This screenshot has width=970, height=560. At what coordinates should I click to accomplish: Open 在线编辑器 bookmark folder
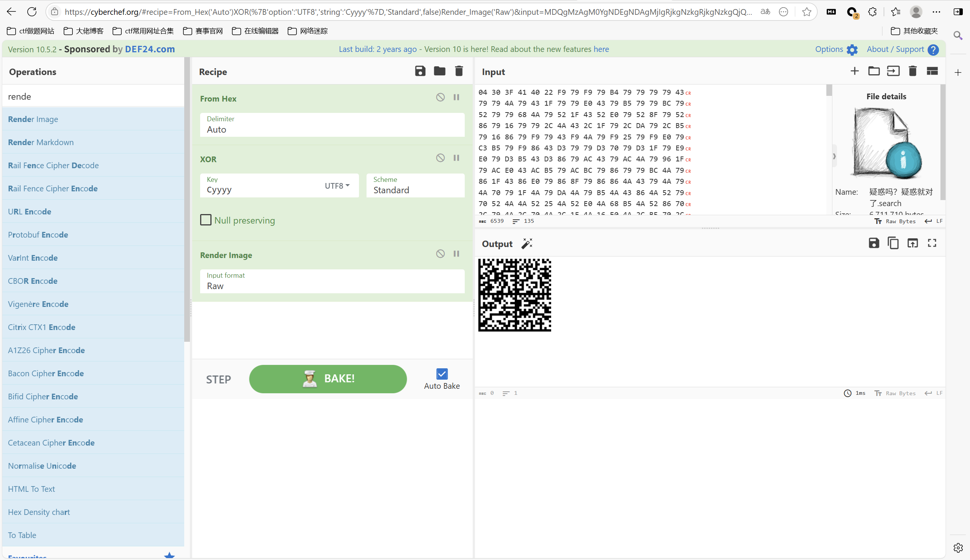point(255,31)
